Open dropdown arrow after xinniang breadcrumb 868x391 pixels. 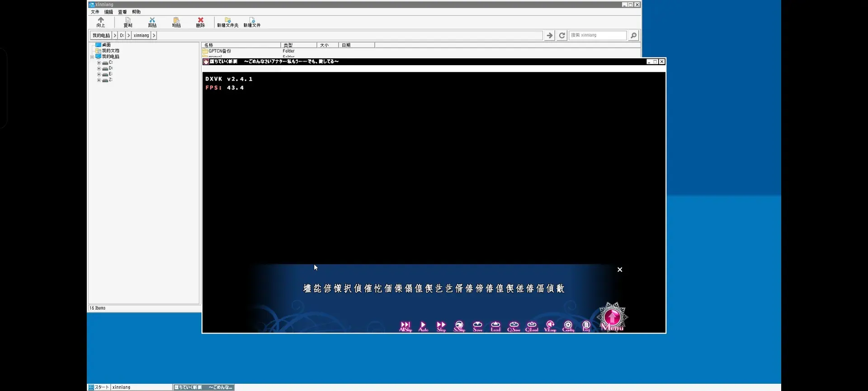(154, 35)
